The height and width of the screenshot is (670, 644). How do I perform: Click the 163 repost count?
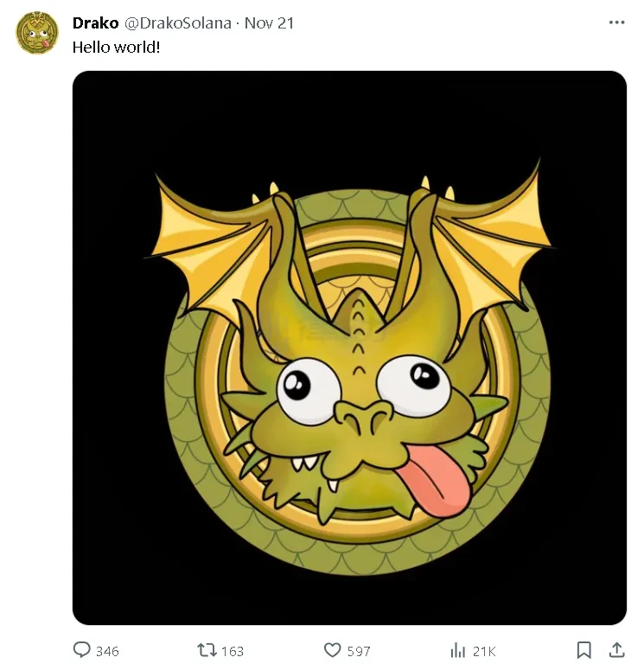(233, 651)
